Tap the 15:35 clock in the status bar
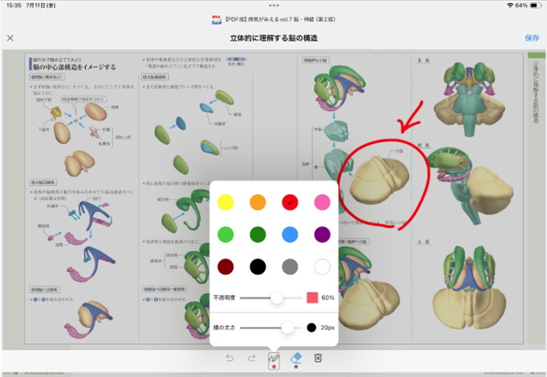This screenshot has height=377, width=547. pos(13,5)
